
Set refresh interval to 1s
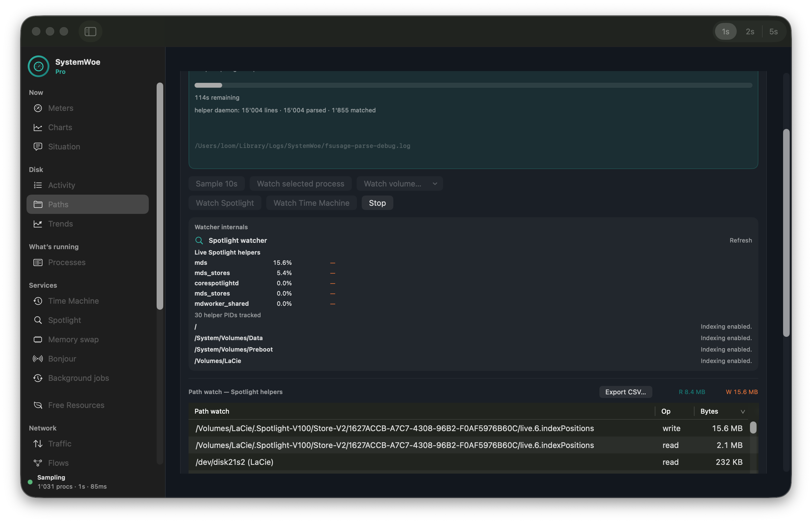[x=726, y=32]
